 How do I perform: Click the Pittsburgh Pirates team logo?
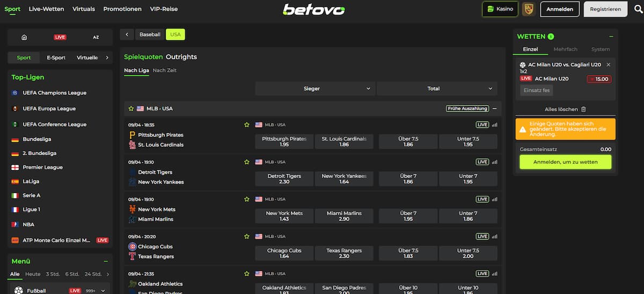pos(132,135)
